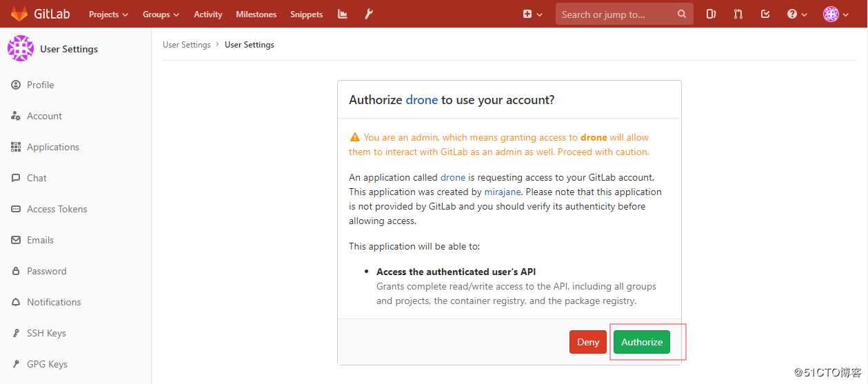Open the user avatar dropdown menu
This screenshot has width=868, height=384.
point(836,14)
